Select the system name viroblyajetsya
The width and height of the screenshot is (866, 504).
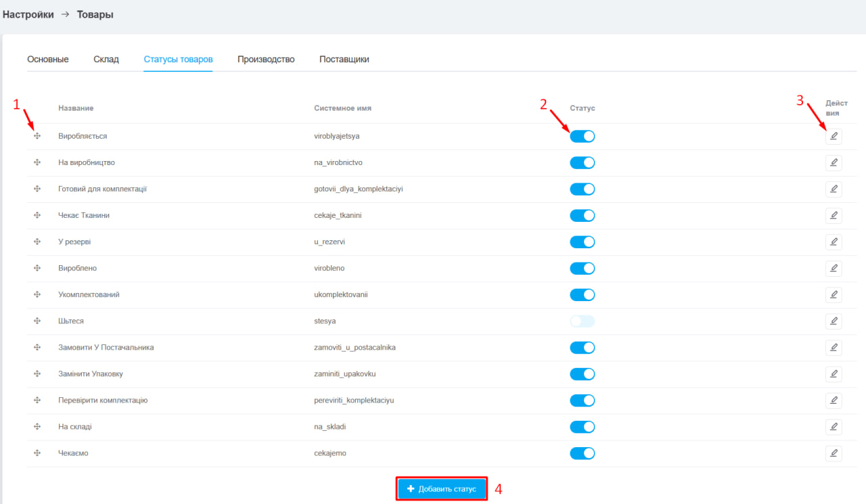click(337, 136)
